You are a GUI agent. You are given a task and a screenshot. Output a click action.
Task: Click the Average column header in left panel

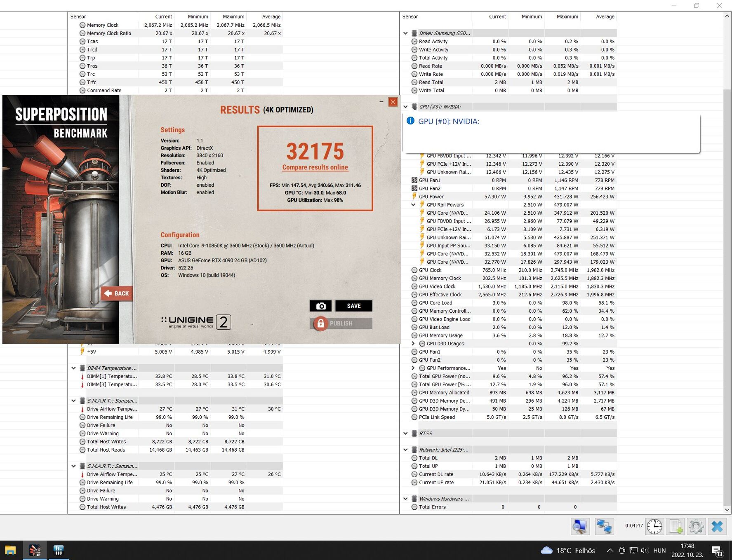265,16
